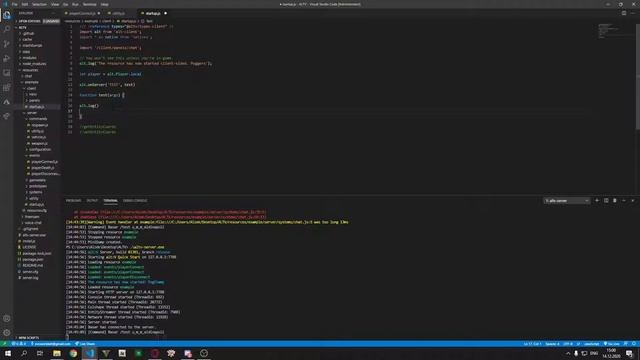
Task: Open the Explorer view in activity bar
Action: [7, 16]
